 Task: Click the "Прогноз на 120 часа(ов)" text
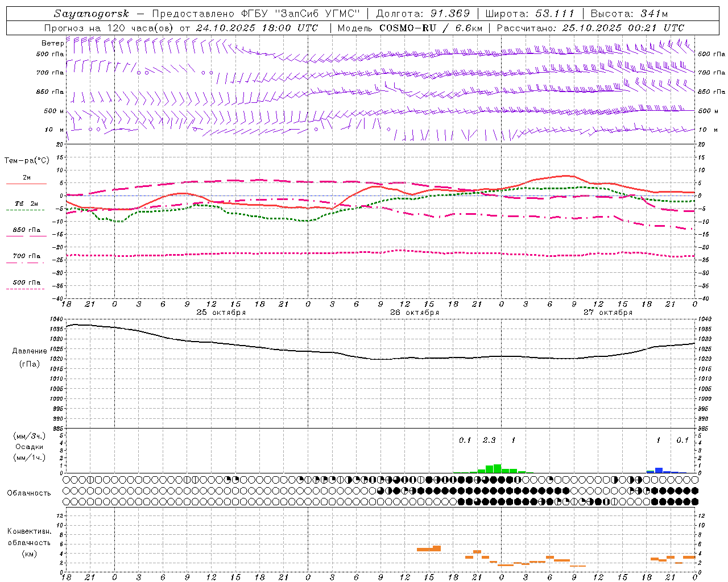(x=110, y=27)
